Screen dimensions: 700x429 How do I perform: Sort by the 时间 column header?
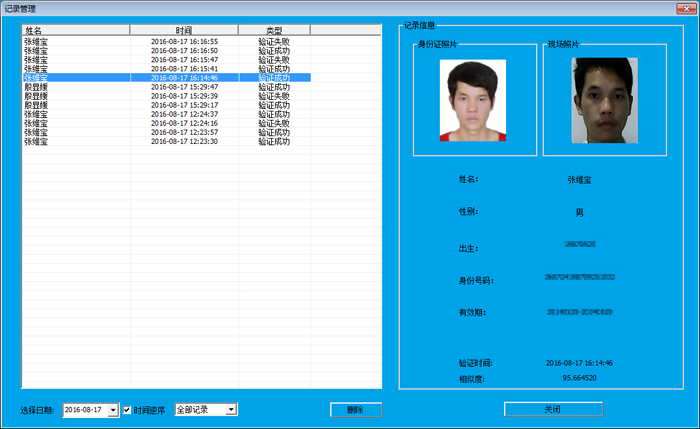184,31
